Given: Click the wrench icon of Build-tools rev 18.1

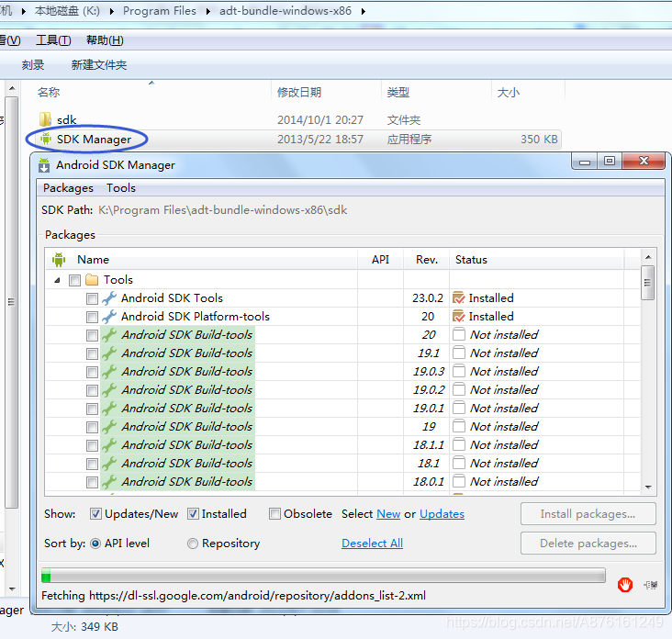Looking at the screenshot, I should tap(109, 464).
